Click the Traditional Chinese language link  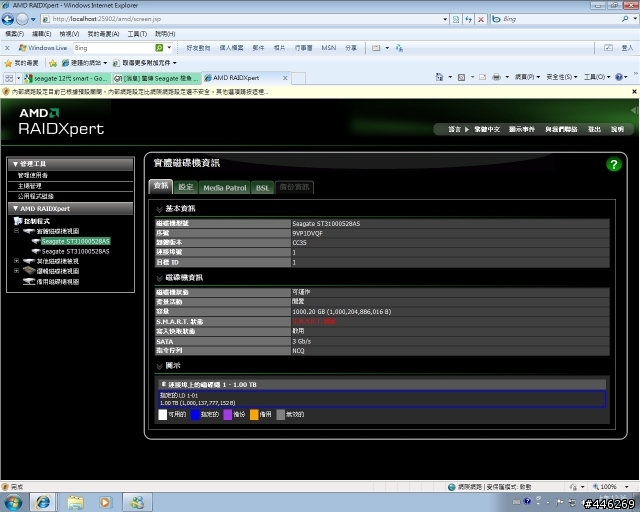(x=487, y=129)
